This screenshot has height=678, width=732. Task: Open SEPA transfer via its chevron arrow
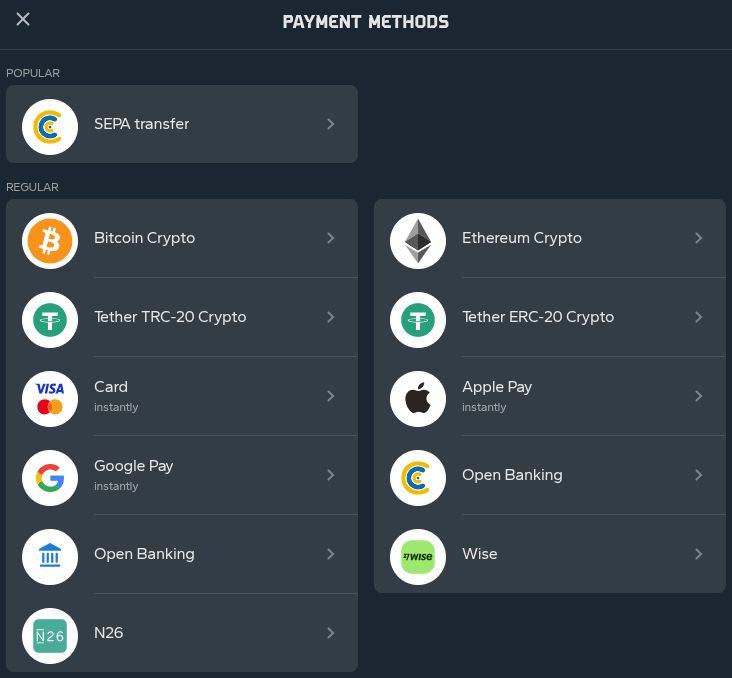[331, 124]
